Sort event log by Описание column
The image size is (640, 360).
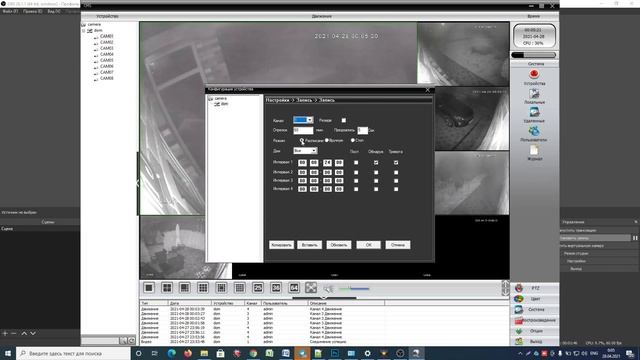[x=347, y=303]
